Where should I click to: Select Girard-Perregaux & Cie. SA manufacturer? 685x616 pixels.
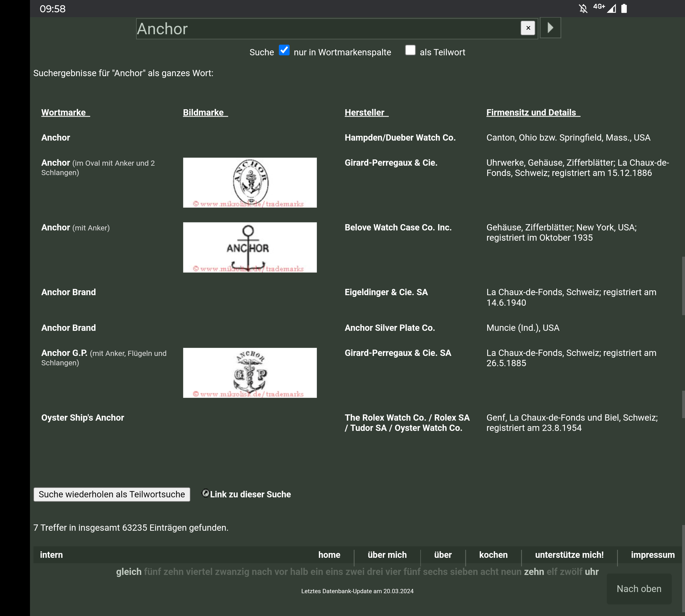398,353
